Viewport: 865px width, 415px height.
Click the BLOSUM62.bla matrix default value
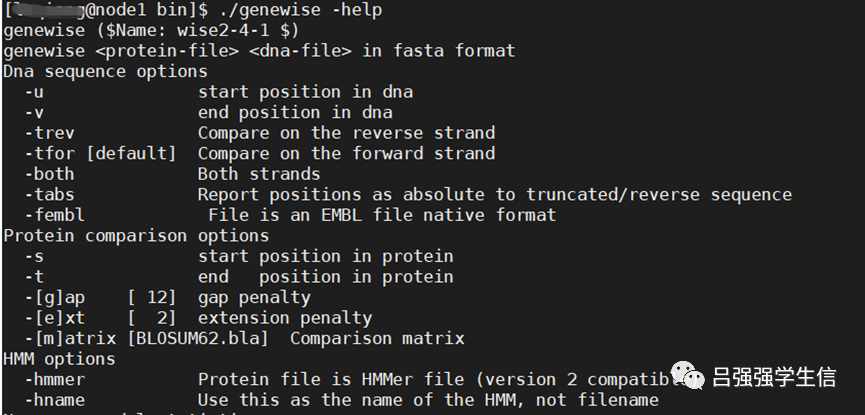tap(198, 338)
